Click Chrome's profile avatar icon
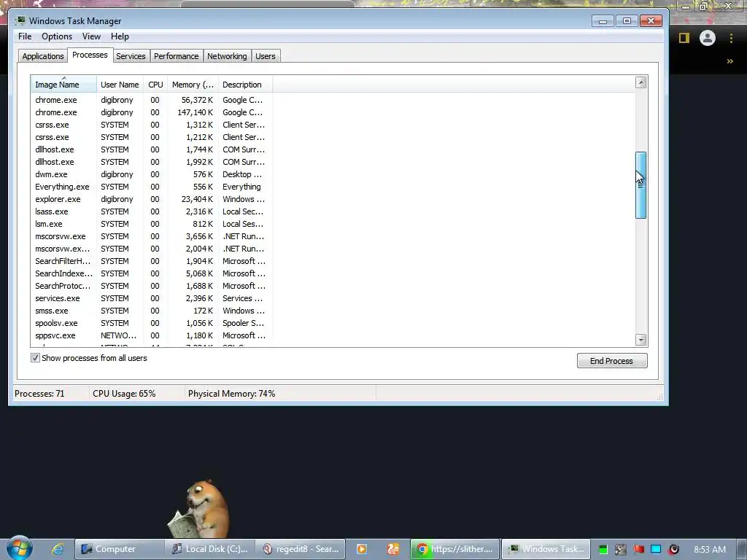This screenshot has height=560, width=747. 708,38
